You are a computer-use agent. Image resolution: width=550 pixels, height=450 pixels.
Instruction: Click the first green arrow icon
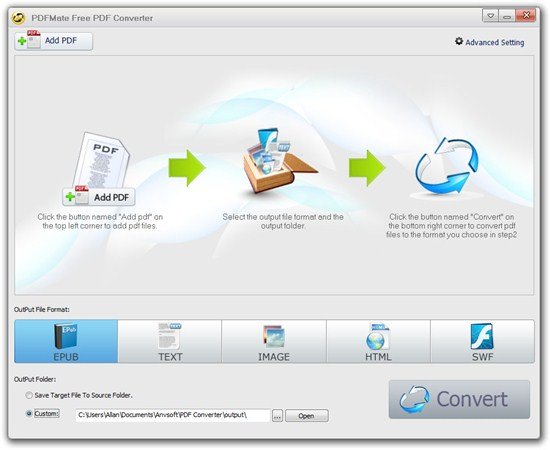(187, 168)
